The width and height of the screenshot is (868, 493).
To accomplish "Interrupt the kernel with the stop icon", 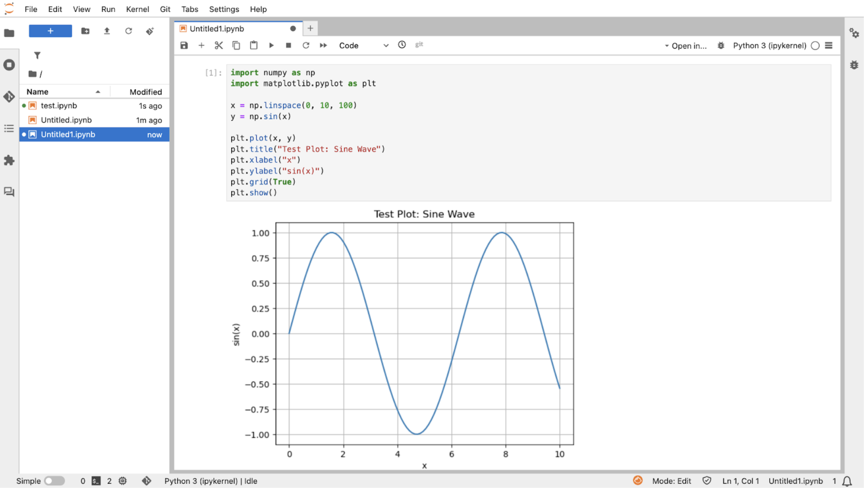I will tap(289, 45).
